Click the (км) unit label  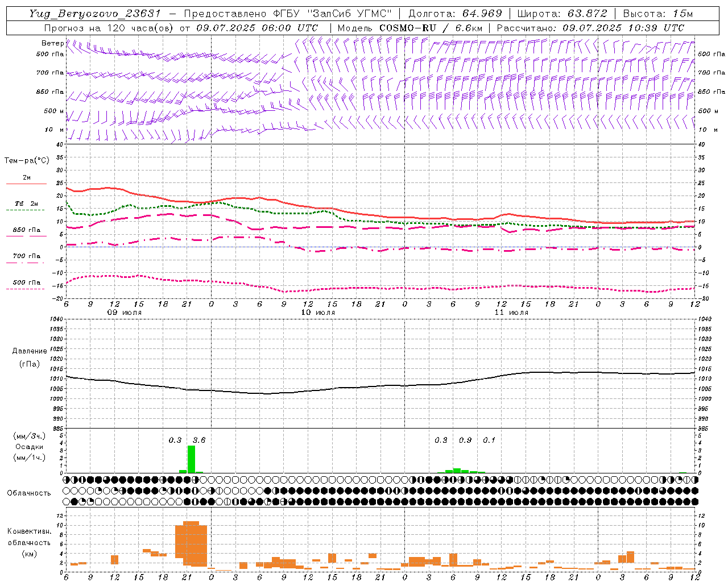(30, 554)
